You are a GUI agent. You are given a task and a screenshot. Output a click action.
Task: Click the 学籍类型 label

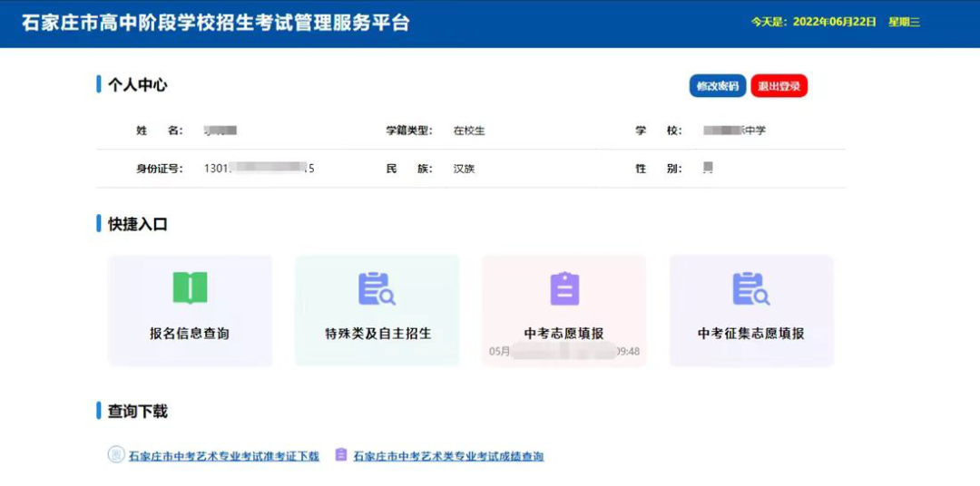tap(408, 131)
